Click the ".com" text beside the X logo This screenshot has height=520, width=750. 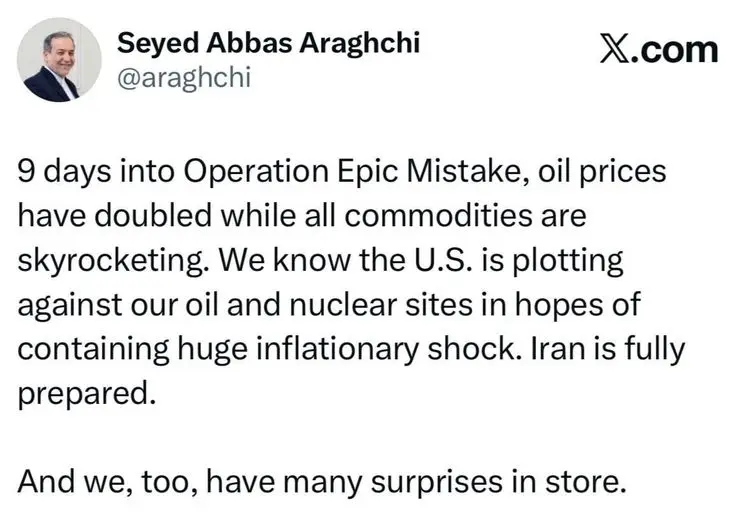[678, 49]
